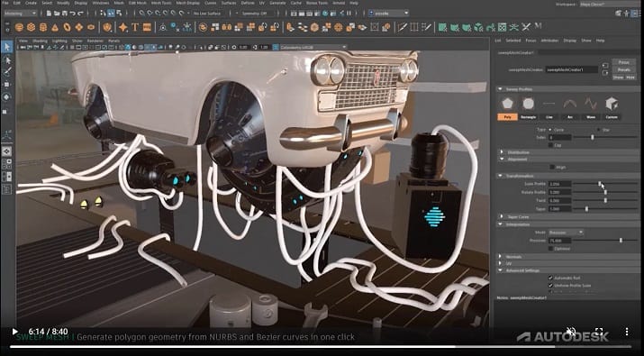Open the Create menu
The image size is (644, 356).
click(31, 3)
